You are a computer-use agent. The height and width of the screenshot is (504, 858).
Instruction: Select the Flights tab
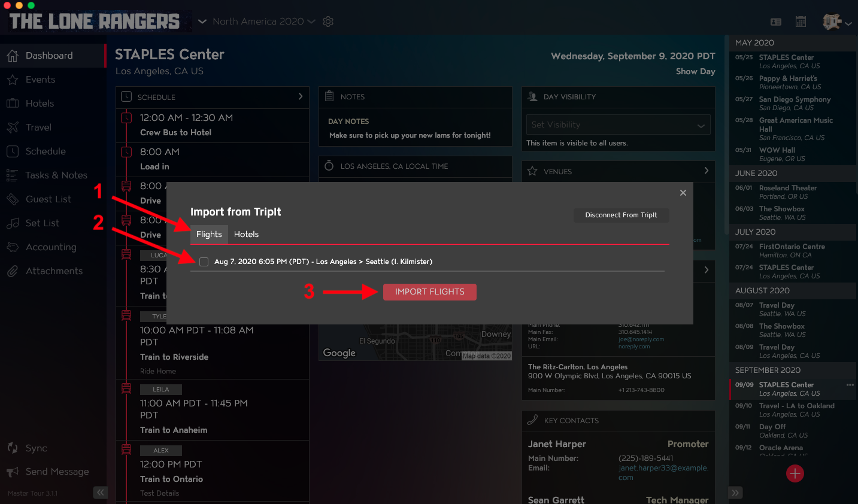pyautogui.click(x=209, y=235)
